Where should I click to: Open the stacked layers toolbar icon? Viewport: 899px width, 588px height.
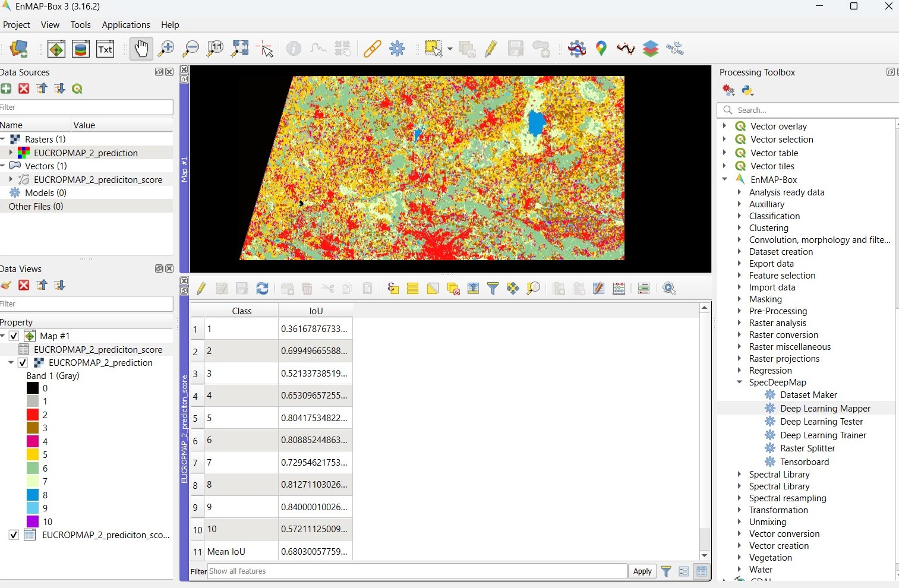(x=651, y=49)
